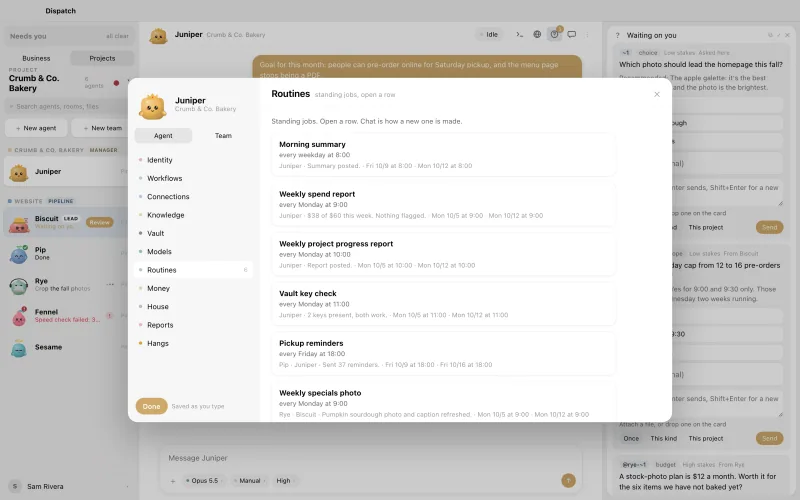This screenshot has width=800, height=500.
Task: Open the terminal icon in Juniper header
Action: (519, 35)
